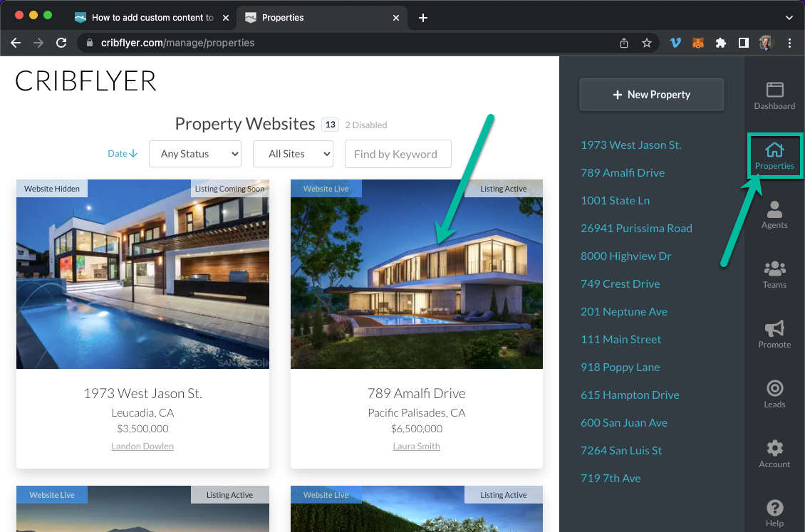Viewport: 805px width, 532px height.
Task: Open 749 Crest Drive property
Action: [620, 283]
